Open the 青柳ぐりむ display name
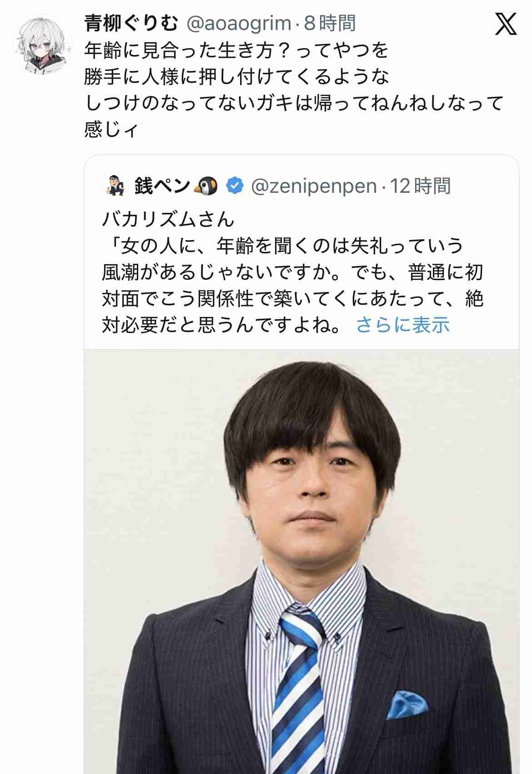532x774 pixels. pos(131,23)
